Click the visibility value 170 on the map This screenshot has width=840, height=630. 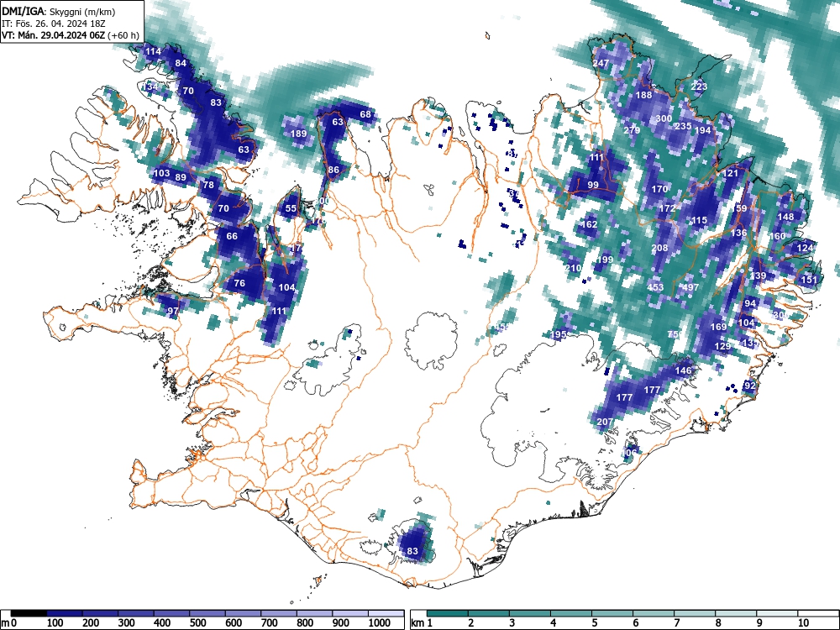point(660,189)
